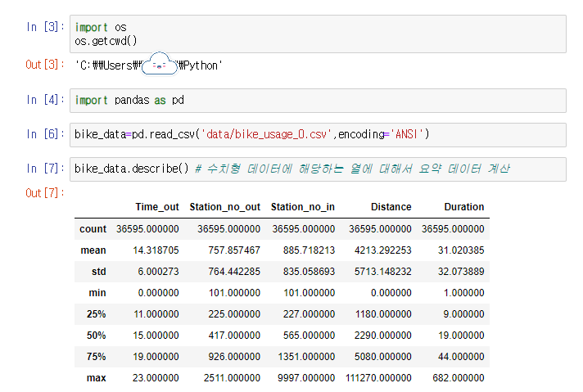Click std Station_no_in value 835.058693
Screen dimensions: 583x392
point(309,272)
